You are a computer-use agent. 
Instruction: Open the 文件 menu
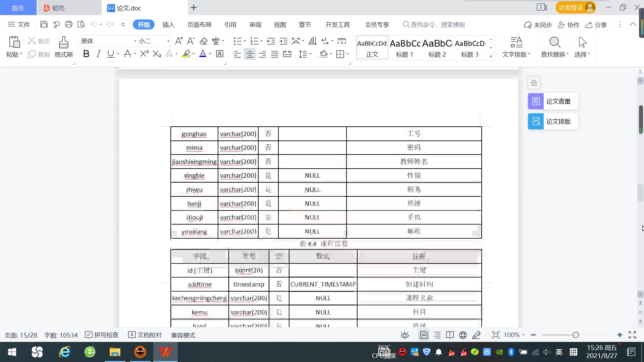19,24
